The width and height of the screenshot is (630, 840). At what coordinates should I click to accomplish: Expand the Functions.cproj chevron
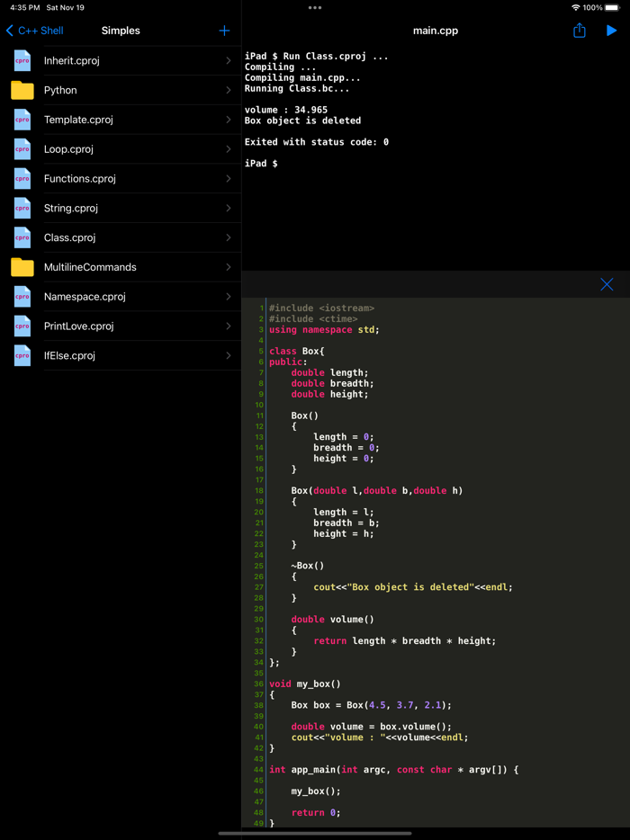point(229,178)
